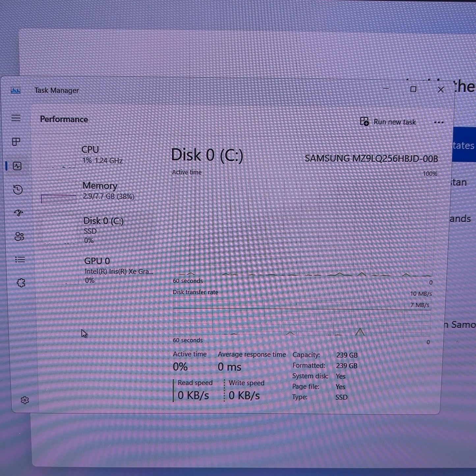Image resolution: width=476 pixels, height=476 pixels.
Task: Open the Processes page icon
Action: click(16, 142)
